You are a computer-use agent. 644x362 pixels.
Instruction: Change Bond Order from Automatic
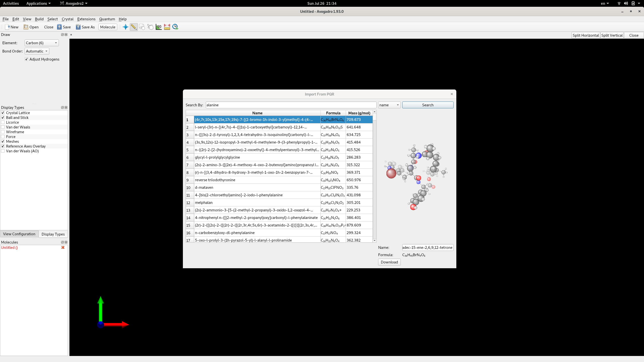[37, 51]
